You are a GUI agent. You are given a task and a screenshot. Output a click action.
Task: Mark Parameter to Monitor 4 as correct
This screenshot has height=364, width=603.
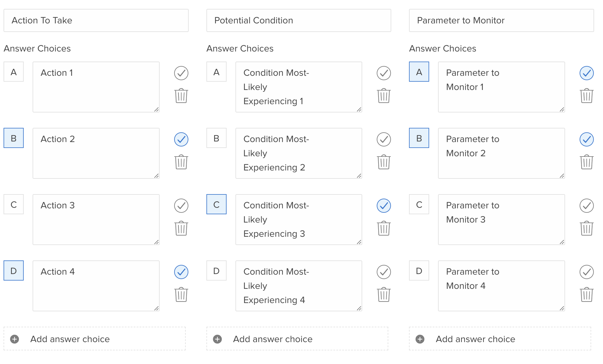tap(587, 272)
